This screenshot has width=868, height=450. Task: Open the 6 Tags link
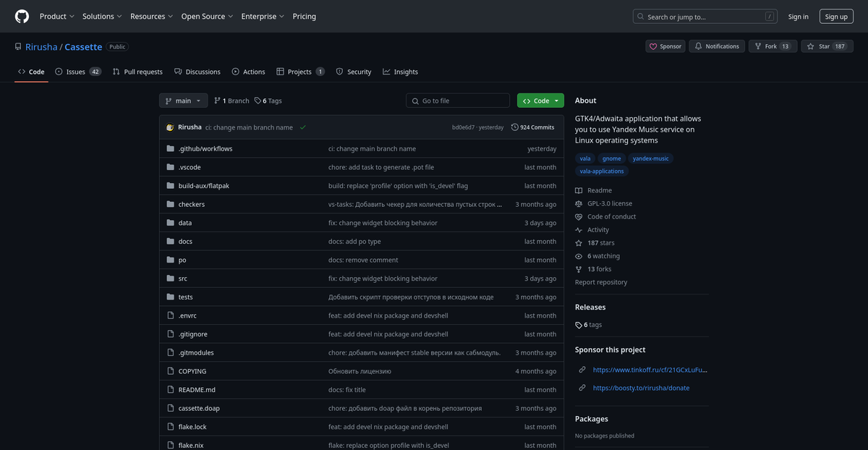click(x=268, y=101)
